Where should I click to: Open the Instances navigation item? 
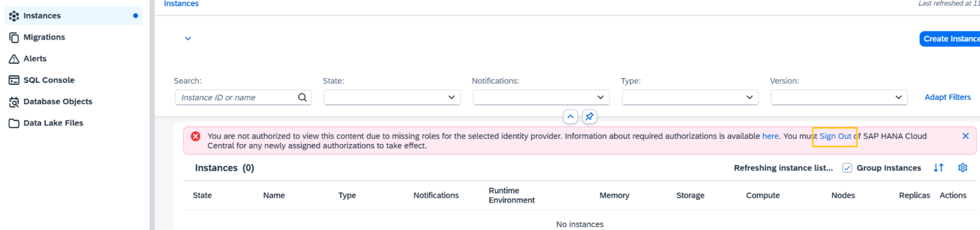coord(73,16)
